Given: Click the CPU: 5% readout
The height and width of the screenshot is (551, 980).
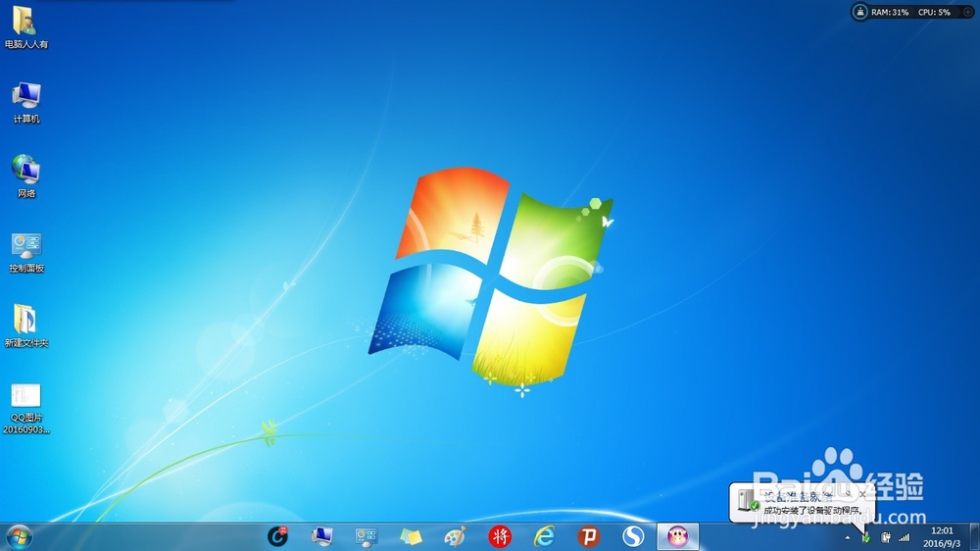Looking at the screenshot, I should [x=934, y=12].
